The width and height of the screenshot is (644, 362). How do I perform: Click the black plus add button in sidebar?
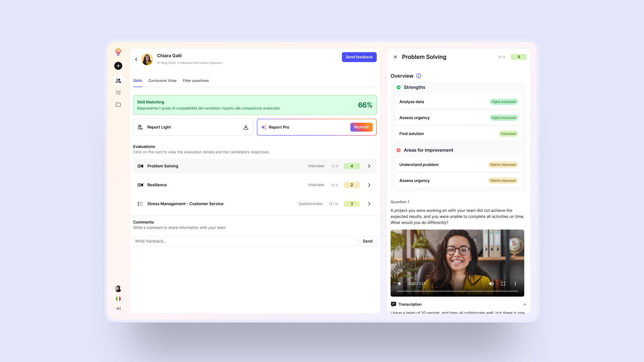(x=118, y=66)
